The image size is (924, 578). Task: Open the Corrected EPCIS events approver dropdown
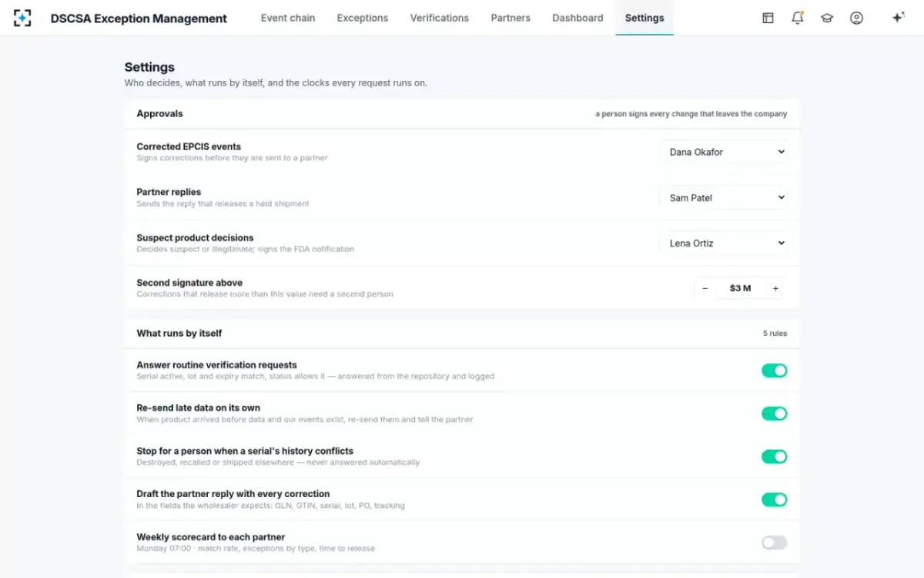pos(724,152)
